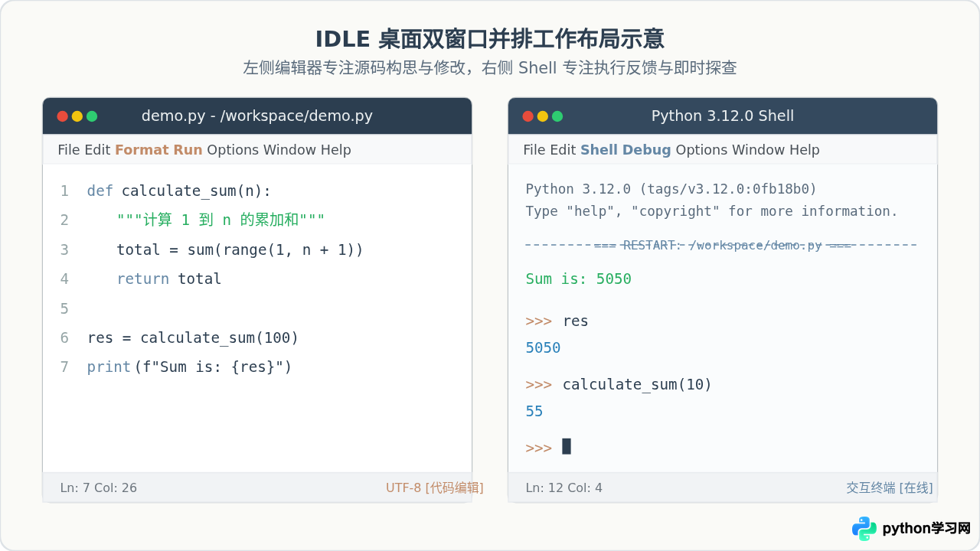Viewport: 980px width, 551px height.
Task: Open the Help menu in the Shell window
Action: 805,150
